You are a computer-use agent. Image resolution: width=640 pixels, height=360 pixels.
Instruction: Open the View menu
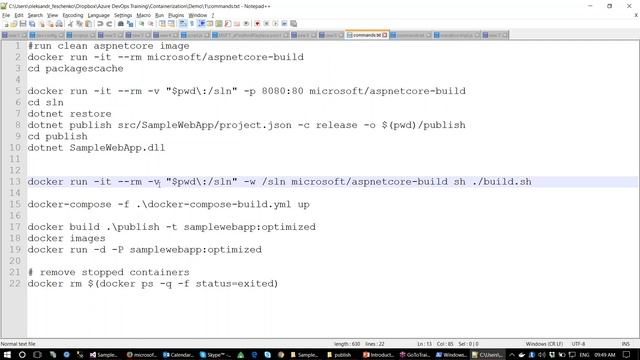click(52, 15)
